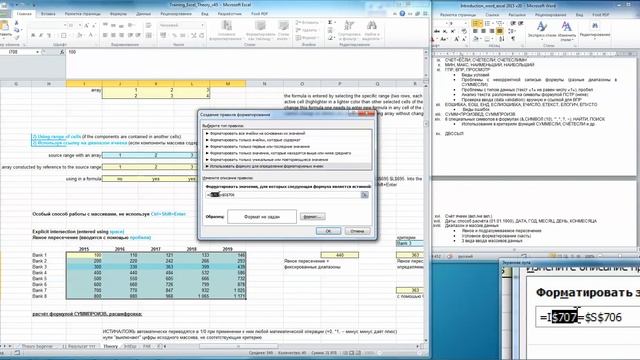Click the Font Color letter A in Excel
The image size is (640, 360).
(x=91, y=36)
